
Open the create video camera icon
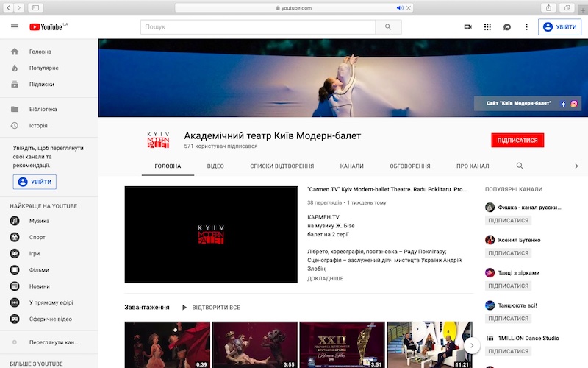467,27
